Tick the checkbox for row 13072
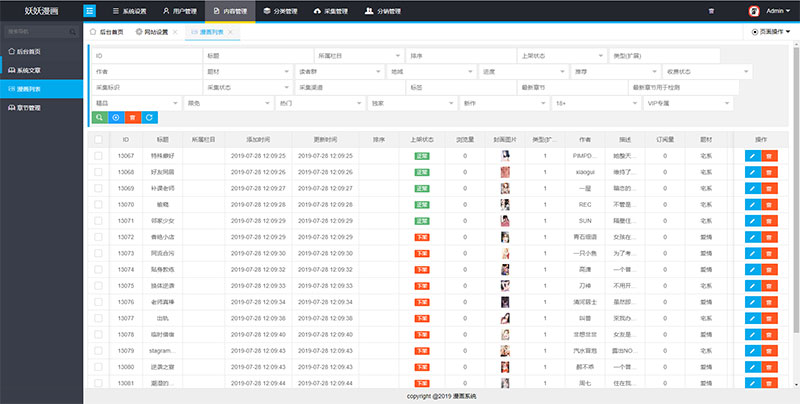800x404 pixels. pos(98,237)
